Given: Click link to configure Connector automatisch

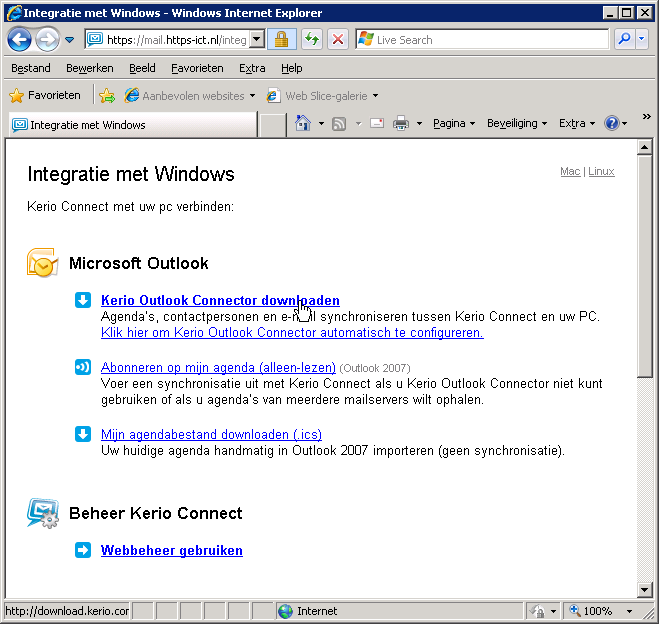Looking at the screenshot, I should tap(292, 332).
